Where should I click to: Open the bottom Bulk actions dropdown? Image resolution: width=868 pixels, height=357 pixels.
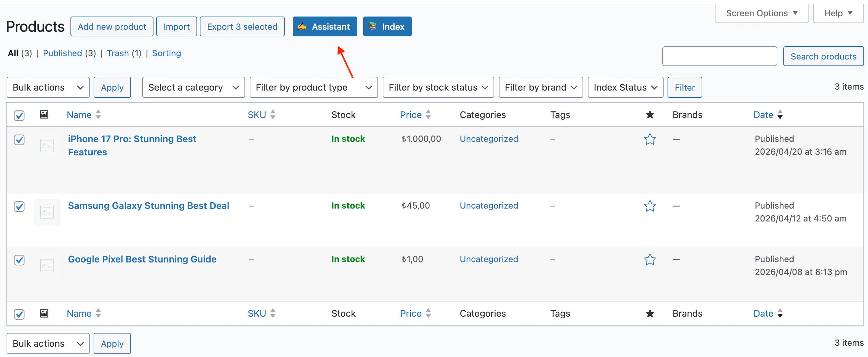tap(48, 343)
